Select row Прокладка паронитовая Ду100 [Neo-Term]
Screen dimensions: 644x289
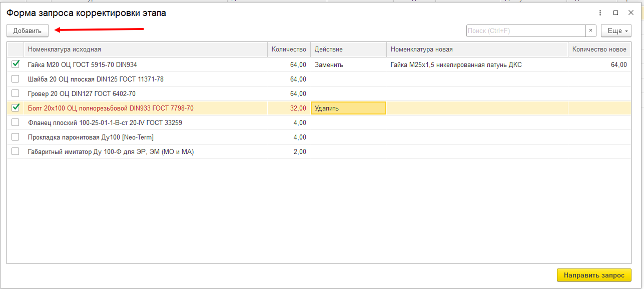(319, 137)
